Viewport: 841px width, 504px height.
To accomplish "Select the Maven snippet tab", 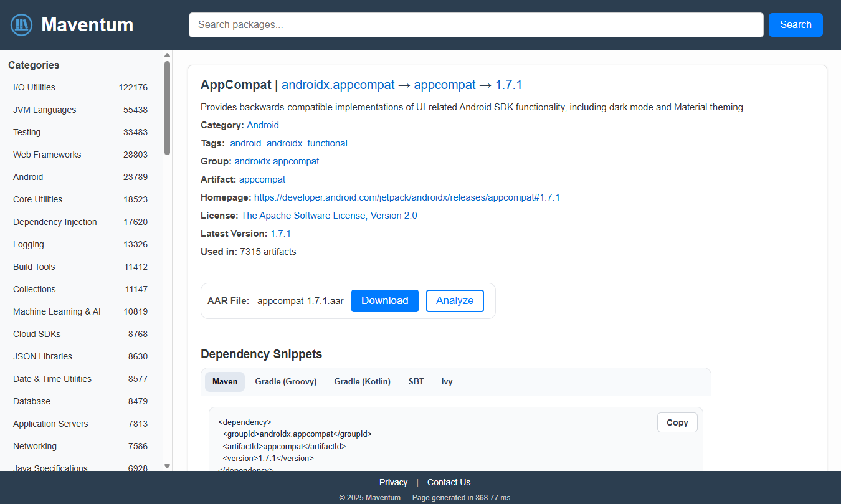I will pos(225,382).
